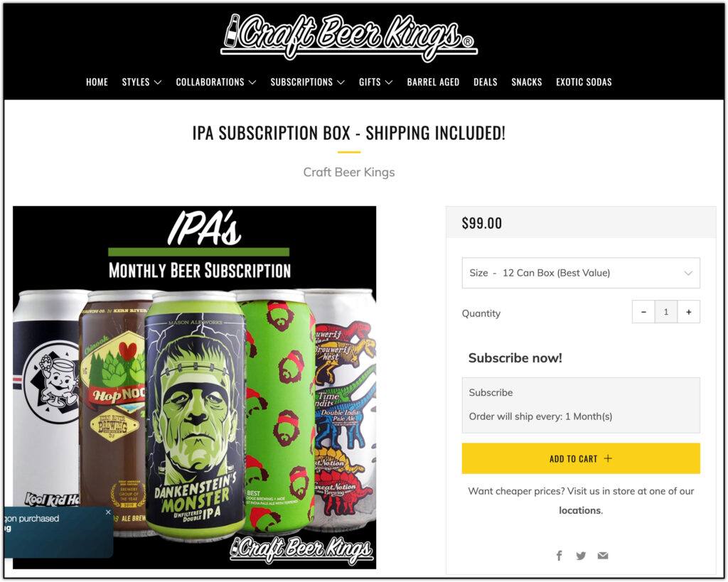Expand the Subscriptions menu
The width and height of the screenshot is (728, 582).
pyautogui.click(x=307, y=82)
